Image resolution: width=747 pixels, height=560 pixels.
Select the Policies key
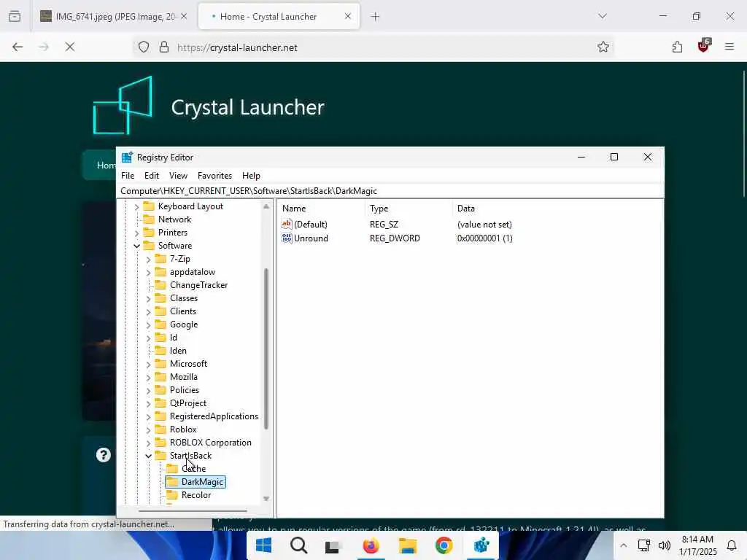click(185, 390)
